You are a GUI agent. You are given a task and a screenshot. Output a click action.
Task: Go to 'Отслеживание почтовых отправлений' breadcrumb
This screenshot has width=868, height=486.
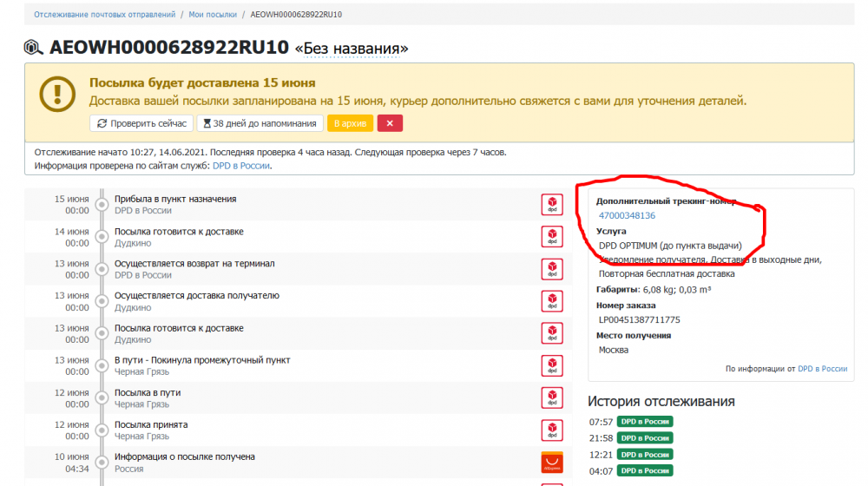(104, 16)
